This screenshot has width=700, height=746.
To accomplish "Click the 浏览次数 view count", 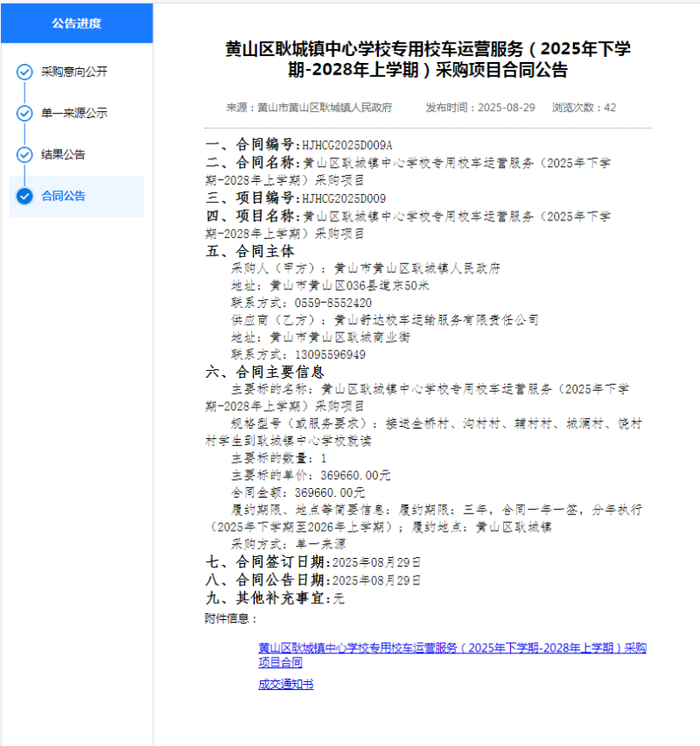I will (584, 108).
